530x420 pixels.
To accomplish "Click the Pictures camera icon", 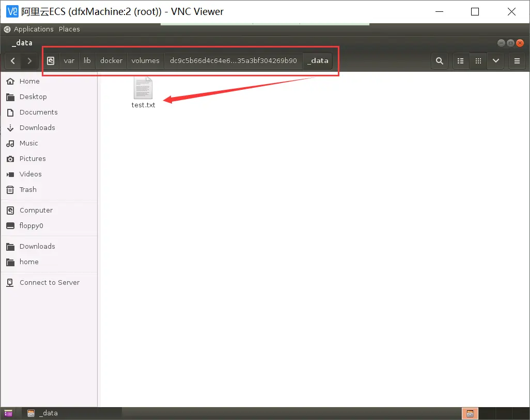I will (10, 159).
